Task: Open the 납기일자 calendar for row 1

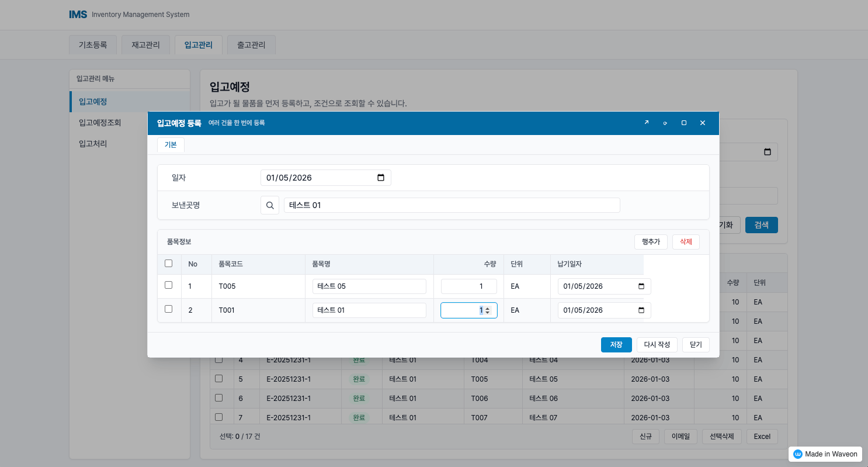Action: pos(641,286)
